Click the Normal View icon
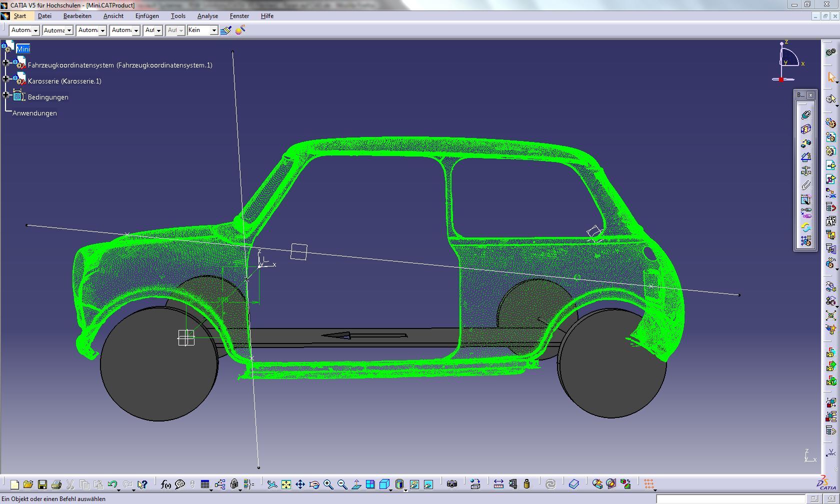 tap(356, 484)
